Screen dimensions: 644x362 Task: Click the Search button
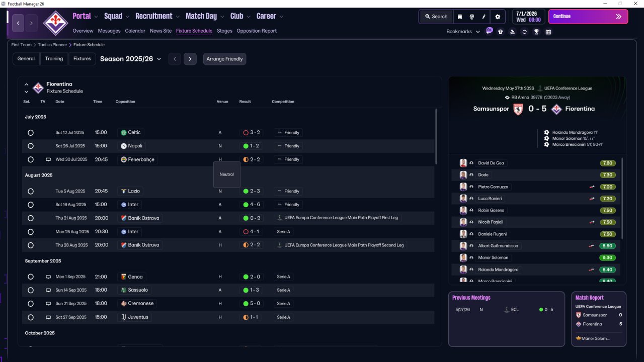(436, 17)
